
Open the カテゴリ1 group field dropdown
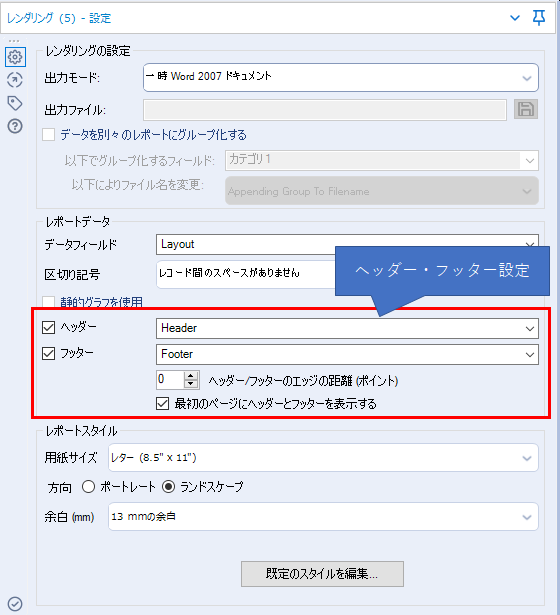click(x=382, y=160)
